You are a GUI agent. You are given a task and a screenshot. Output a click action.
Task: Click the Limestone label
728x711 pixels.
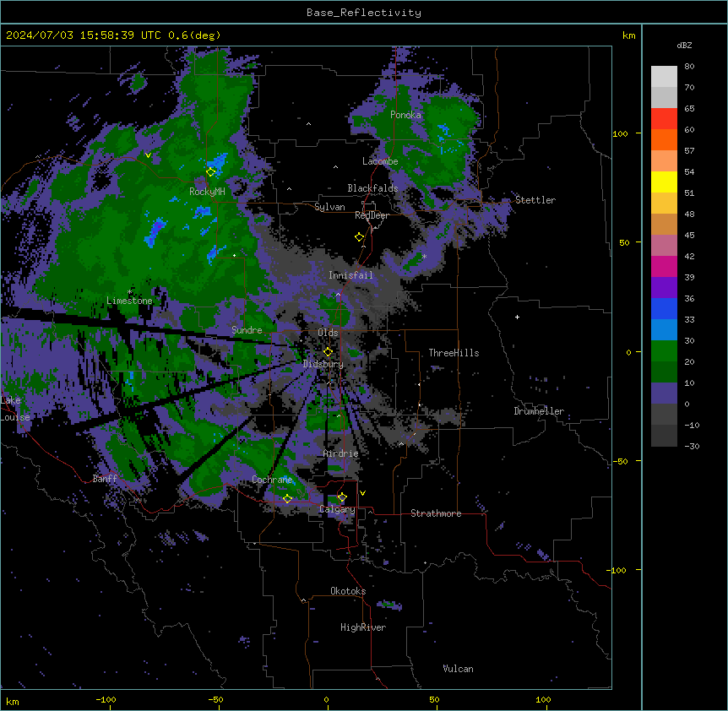[x=129, y=301]
